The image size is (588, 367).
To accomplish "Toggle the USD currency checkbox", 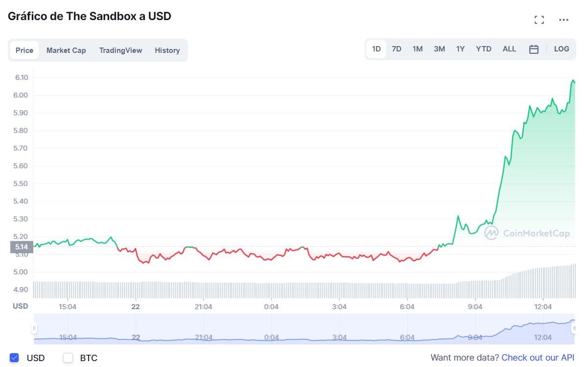I will click(14, 358).
